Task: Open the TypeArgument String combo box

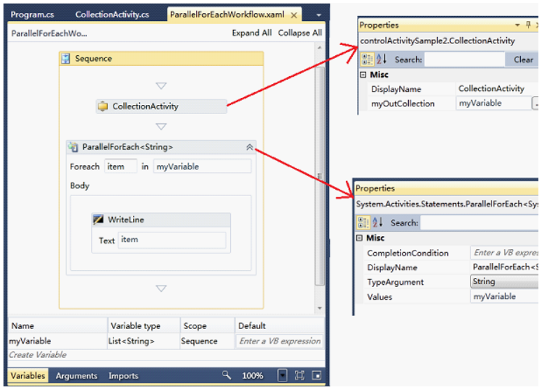Action: [505, 281]
